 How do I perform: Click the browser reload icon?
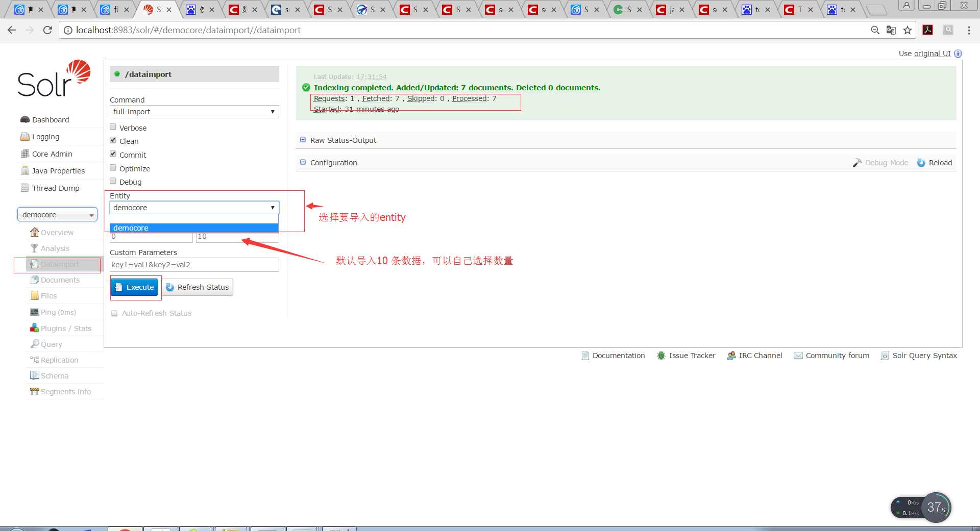pos(47,30)
